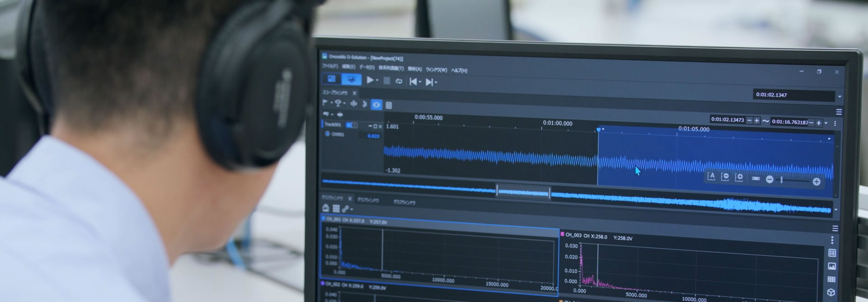Click the graph window lock icon
The height and width of the screenshot is (302, 868).
(325, 208)
